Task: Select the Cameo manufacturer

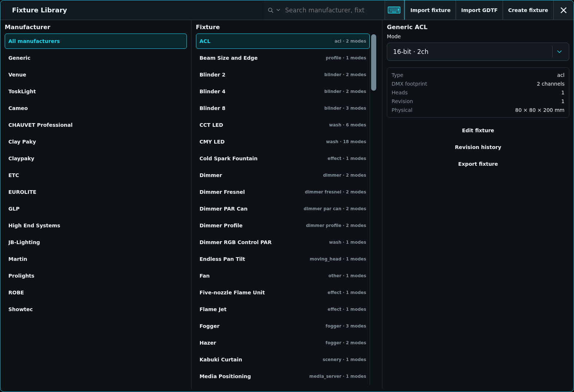Action: 96,108
